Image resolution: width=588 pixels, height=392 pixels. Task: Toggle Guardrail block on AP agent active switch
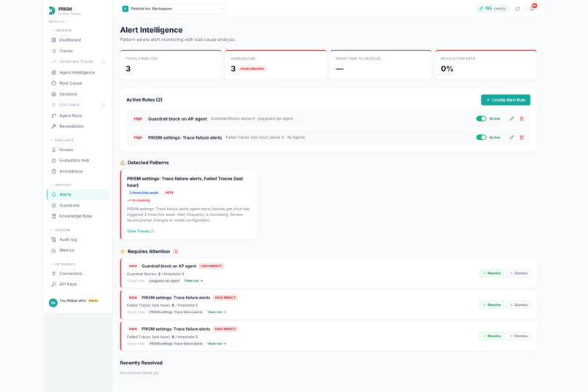tap(481, 118)
